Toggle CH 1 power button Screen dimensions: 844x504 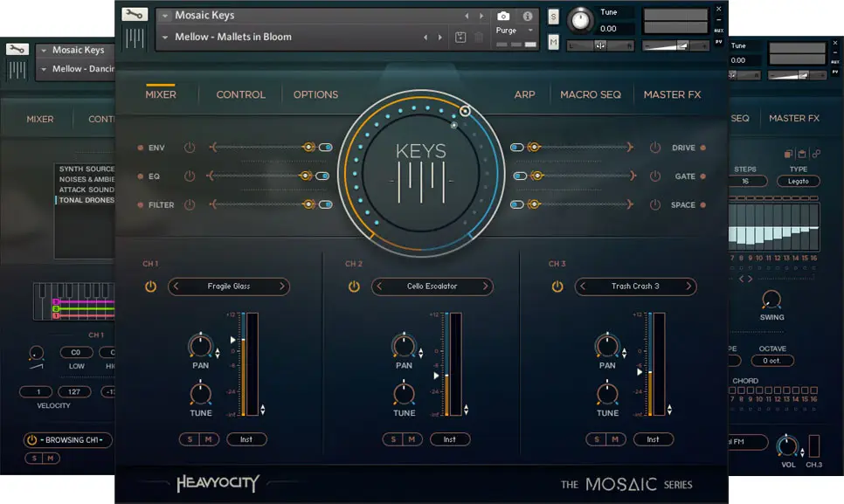(x=150, y=287)
